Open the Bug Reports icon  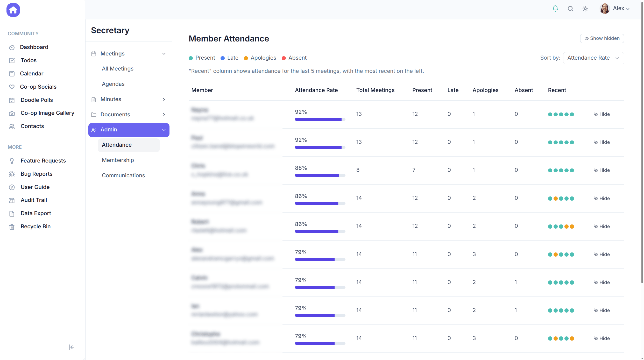(x=12, y=174)
